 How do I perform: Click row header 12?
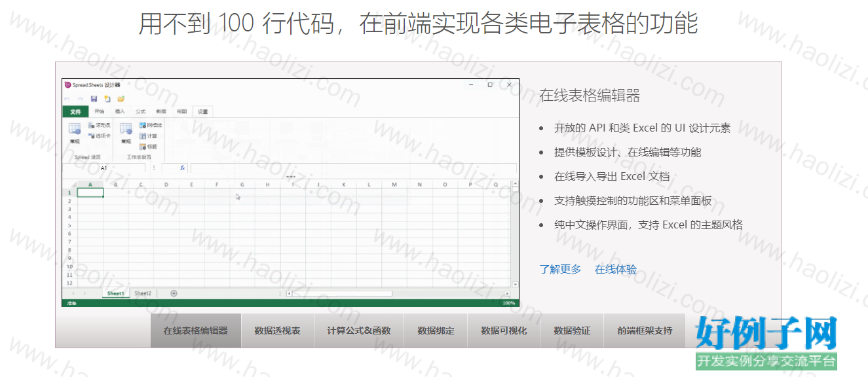[x=69, y=283]
